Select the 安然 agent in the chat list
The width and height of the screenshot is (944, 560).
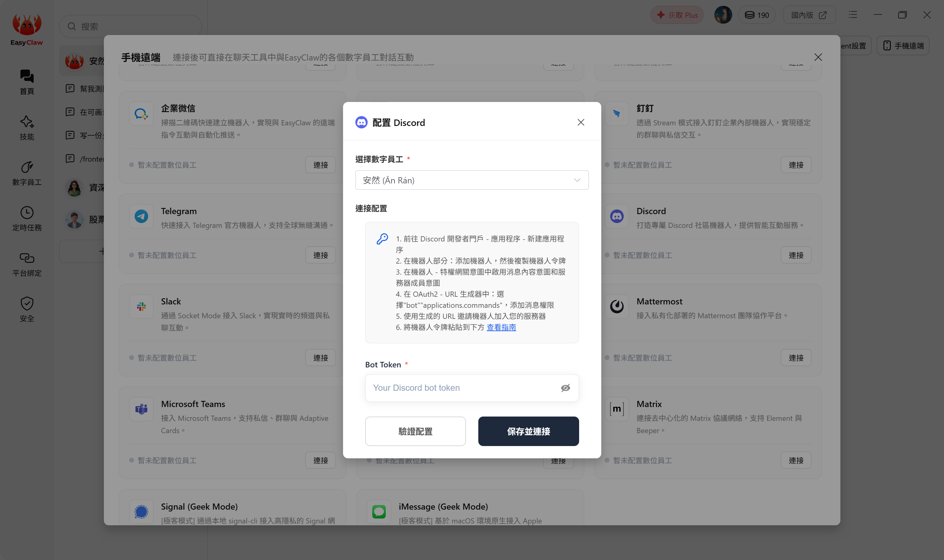pyautogui.click(x=81, y=61)
